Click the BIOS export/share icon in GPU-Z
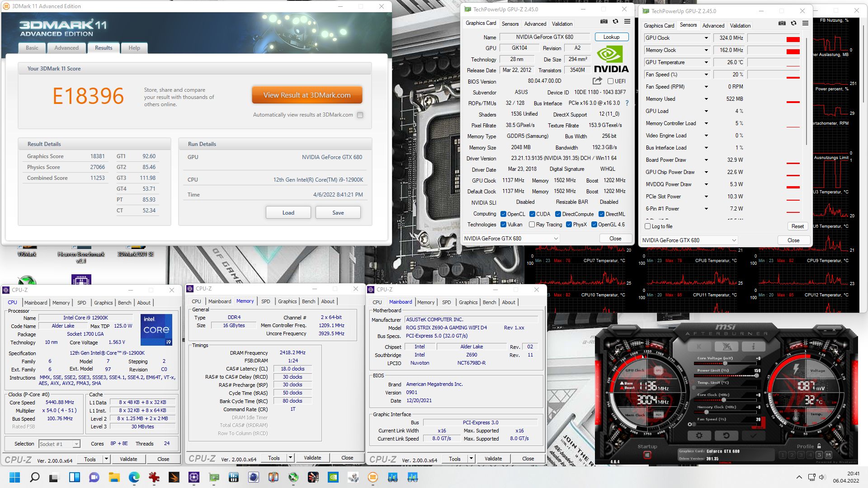The image size is (868, 488). (x=597, y=81)
